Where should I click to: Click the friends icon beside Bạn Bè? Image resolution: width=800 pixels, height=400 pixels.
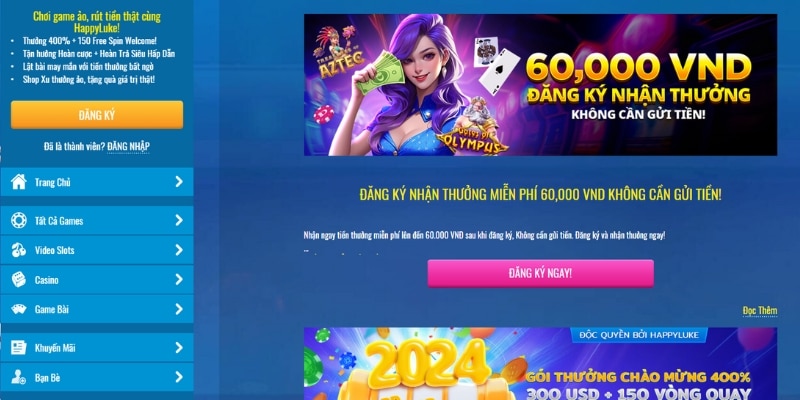(x=19, y=377)
